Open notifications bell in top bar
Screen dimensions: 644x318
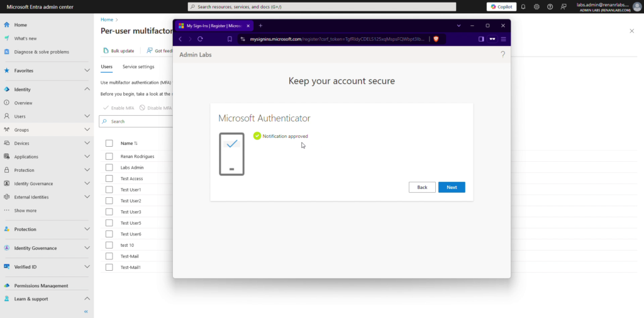point(523,6)
